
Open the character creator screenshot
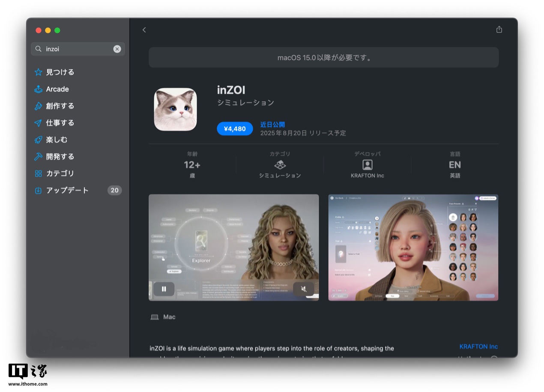click(413, 248)
